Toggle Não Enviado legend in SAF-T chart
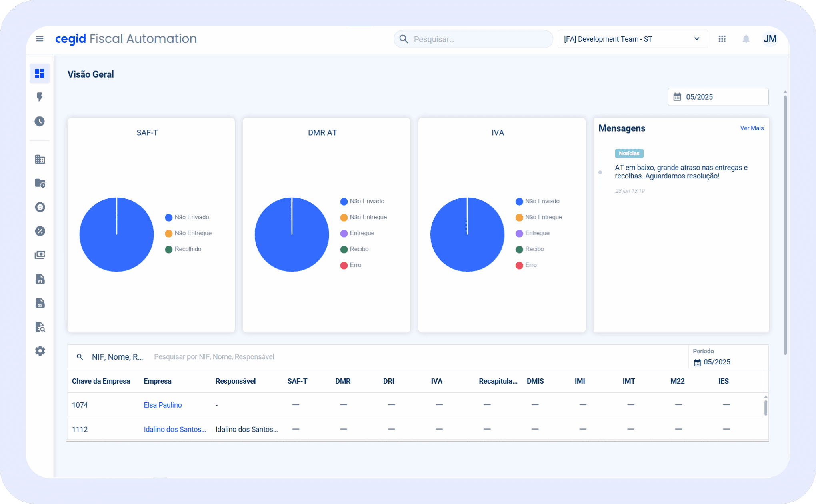The height and width of the screenshot is (504, 816). click(x=187, y=217)
